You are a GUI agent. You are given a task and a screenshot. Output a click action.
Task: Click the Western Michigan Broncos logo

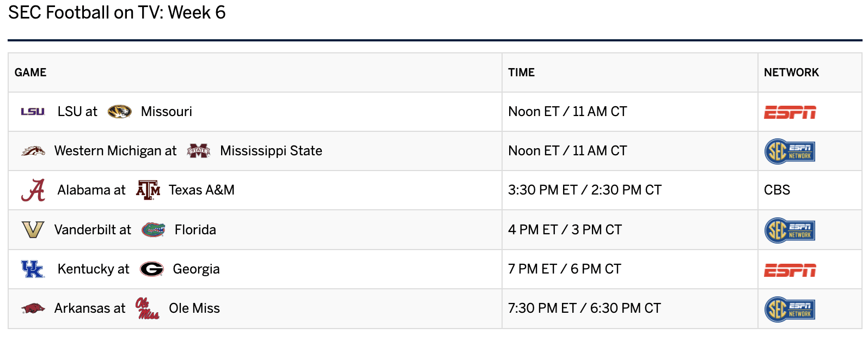tap(33, 151)
